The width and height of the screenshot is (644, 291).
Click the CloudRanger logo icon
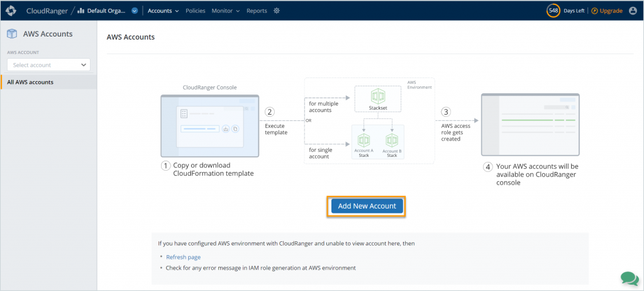click(11, 11)
